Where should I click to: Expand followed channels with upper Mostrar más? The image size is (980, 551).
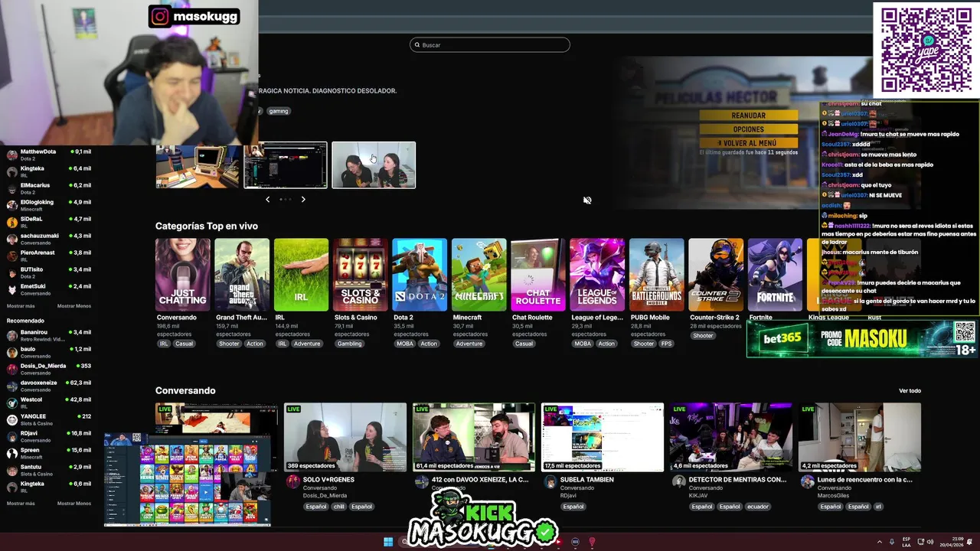point(21,306)
